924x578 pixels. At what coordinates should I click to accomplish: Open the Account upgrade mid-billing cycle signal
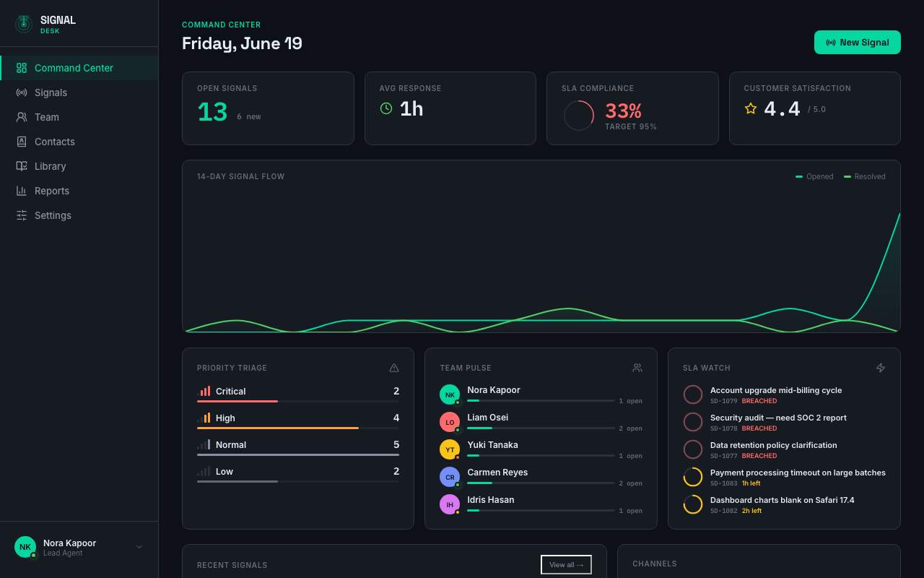pyautogui.click(x=784, y=394)
